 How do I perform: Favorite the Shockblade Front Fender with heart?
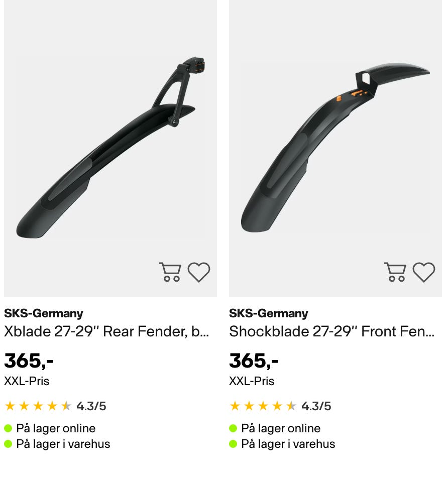[423, 272]
